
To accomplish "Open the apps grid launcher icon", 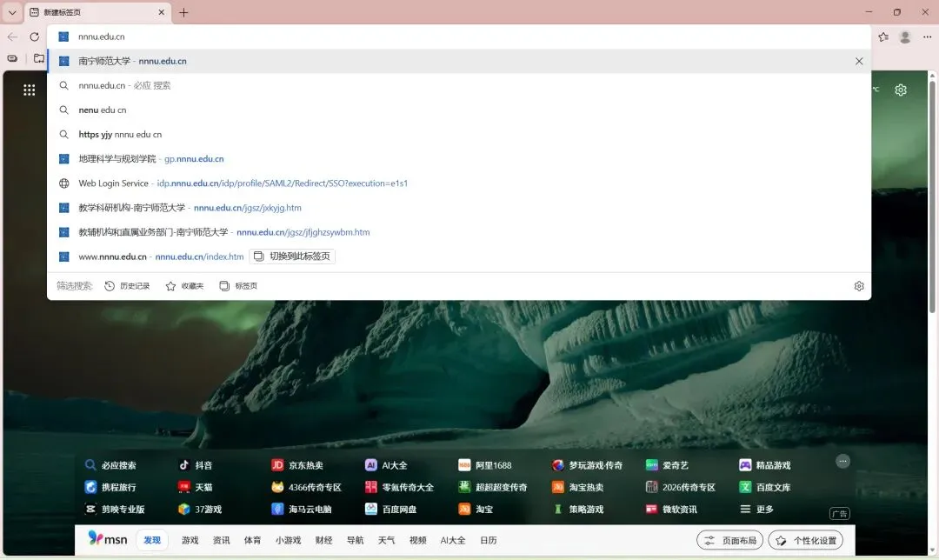I will (x=29, y=90).
